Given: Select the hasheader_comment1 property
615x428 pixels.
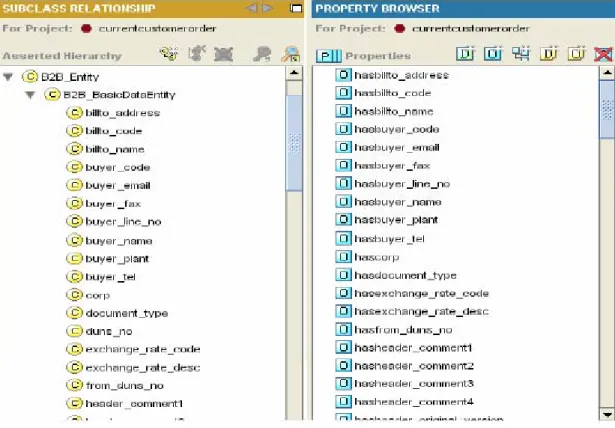Looking at the screenshot, I should [x=413, y=348].
